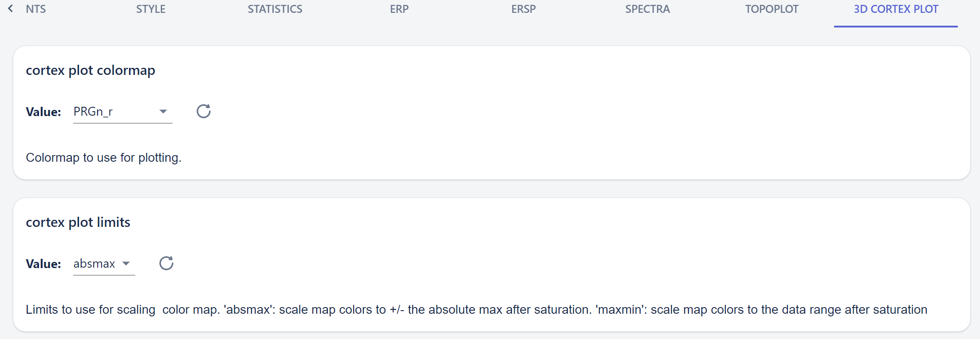Image resolution: width=980 pixels, height=339 pixels.
Task: Click the Colormap to use for plotting description
Action: point(104,158)
